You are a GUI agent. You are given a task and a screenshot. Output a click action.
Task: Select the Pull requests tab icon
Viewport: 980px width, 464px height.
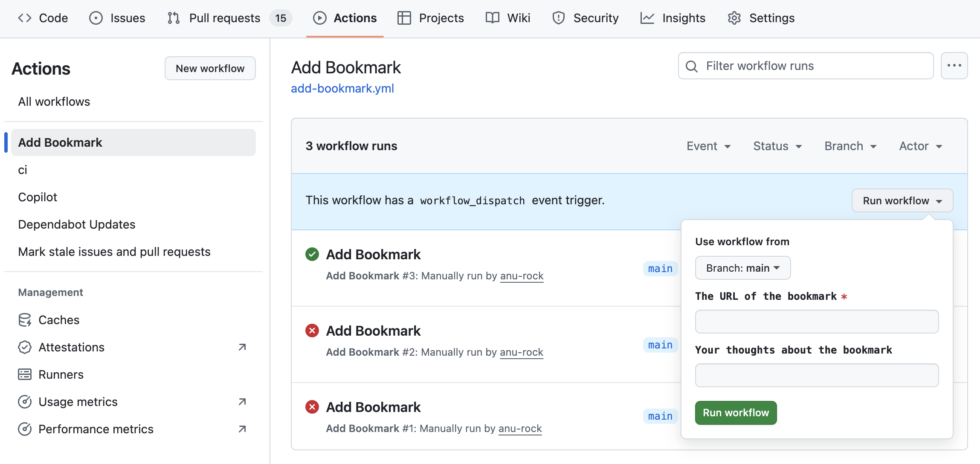point(173,18)
